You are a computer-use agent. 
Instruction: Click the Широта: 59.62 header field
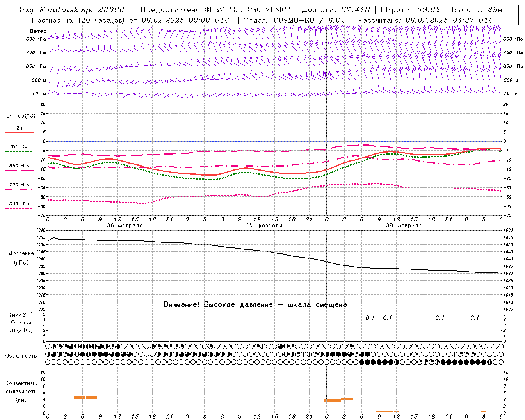pos(411,10)
